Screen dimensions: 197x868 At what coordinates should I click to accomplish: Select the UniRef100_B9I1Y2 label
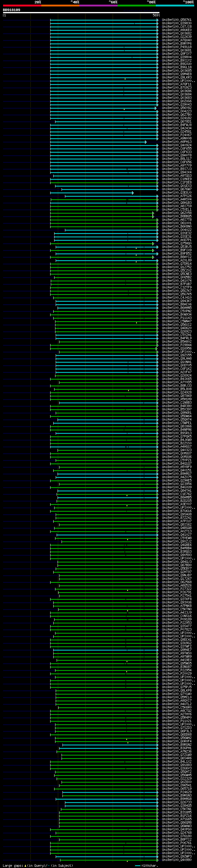point(177,61)
